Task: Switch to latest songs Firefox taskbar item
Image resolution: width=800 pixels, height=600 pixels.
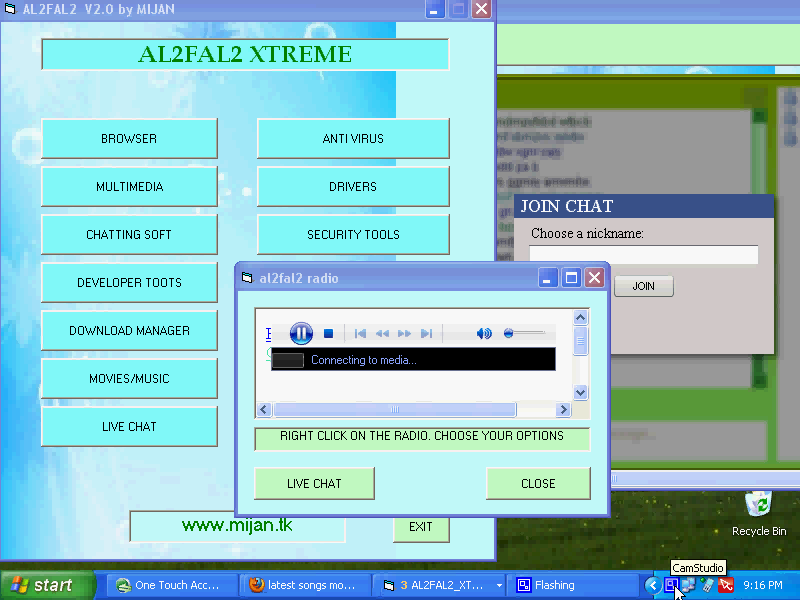Action: tap(305, 585)
